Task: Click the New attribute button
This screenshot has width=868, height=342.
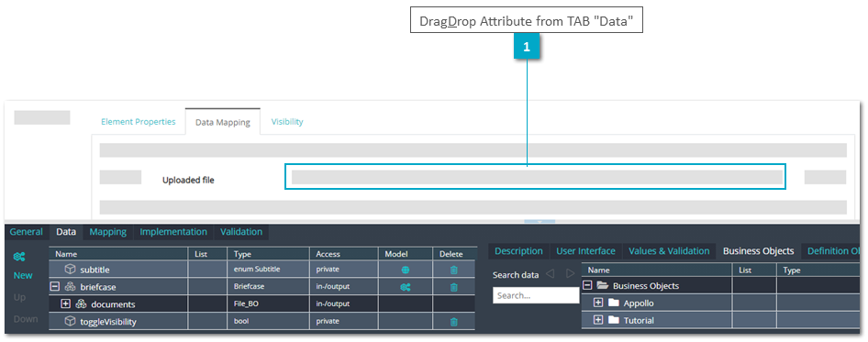Action: pyautogui.click(x=23, y=276)
